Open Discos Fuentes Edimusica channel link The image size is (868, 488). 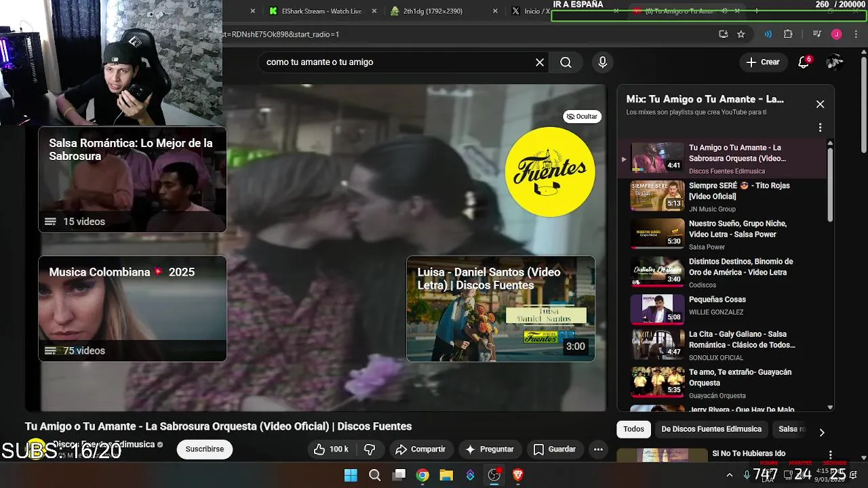tap(104, 445)
